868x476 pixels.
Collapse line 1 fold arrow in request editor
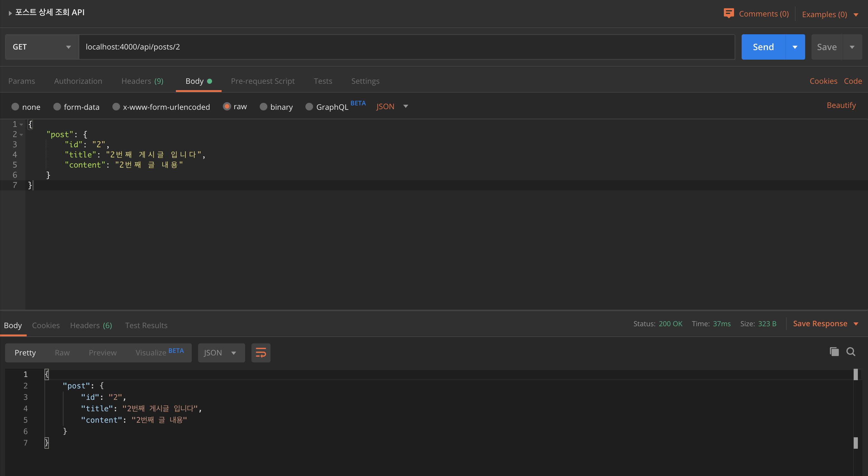click(21, 124)
